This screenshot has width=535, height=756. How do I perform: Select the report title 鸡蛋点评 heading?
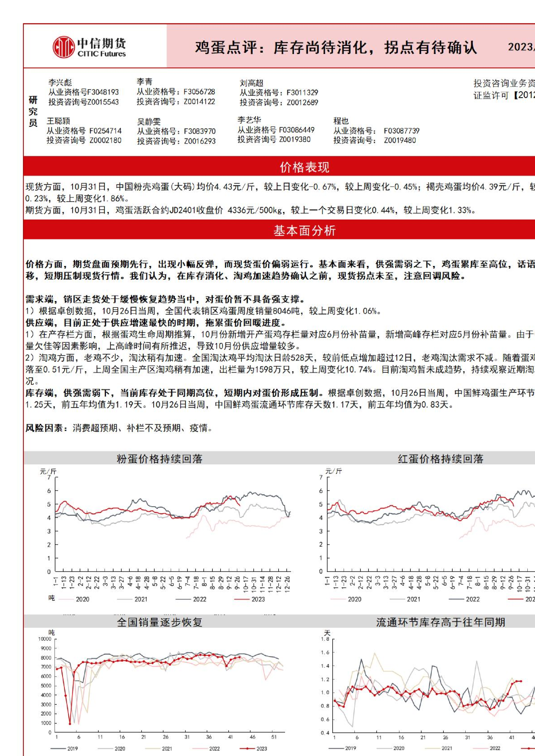point(336,47)
